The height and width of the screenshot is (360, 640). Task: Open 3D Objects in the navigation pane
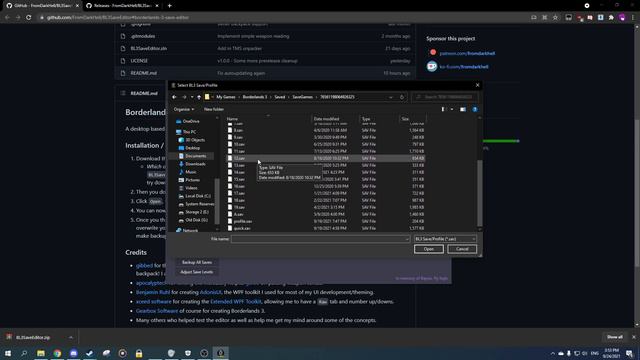pos(192,140)
